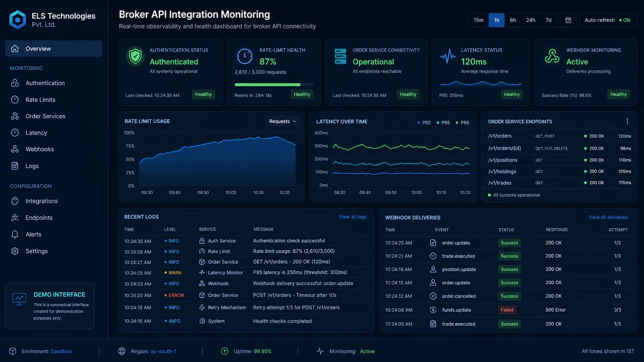Click the demo interface monitor icon
This screenshot has width=644, height=362.
coord(19,299)
